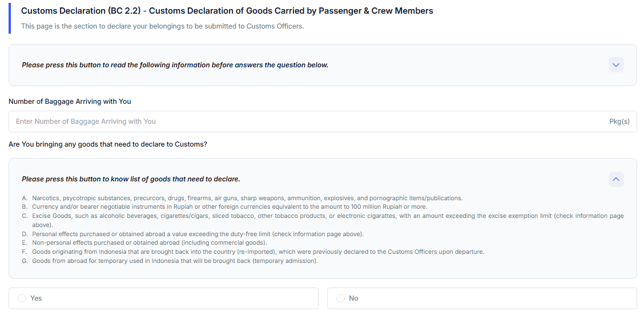Click list item G about temporary admission
Image resolution: width=644 pixels, height=312 pixels.
(175, 261)
